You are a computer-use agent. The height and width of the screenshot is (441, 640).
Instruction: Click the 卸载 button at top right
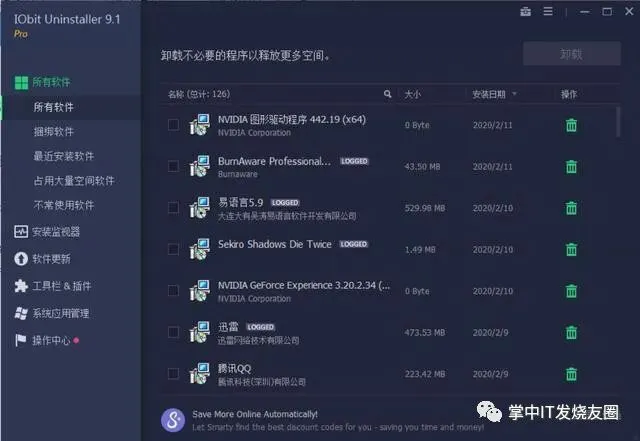pos(572,53)
